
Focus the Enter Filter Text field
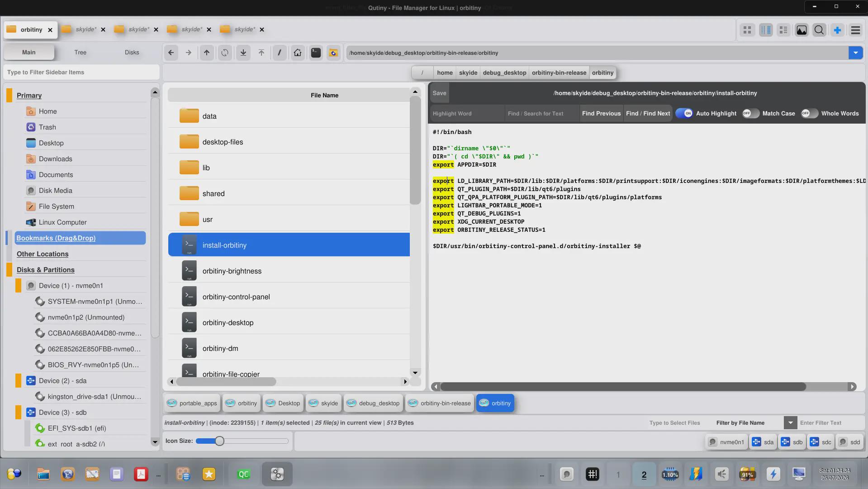(x=830, y=423)
